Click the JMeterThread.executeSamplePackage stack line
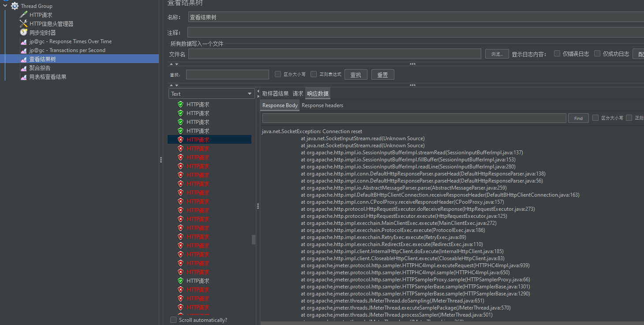This screenshot has width=644, height=325. point(406,308)
